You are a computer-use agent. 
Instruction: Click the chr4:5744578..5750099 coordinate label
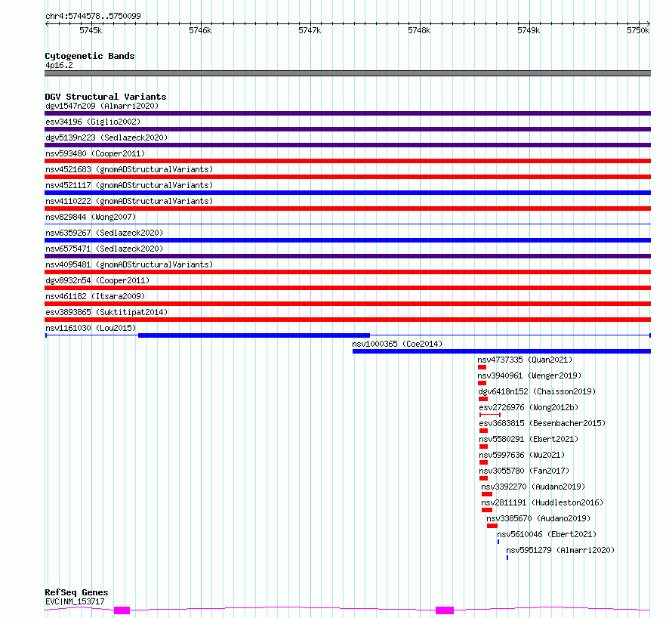(93, 16)
